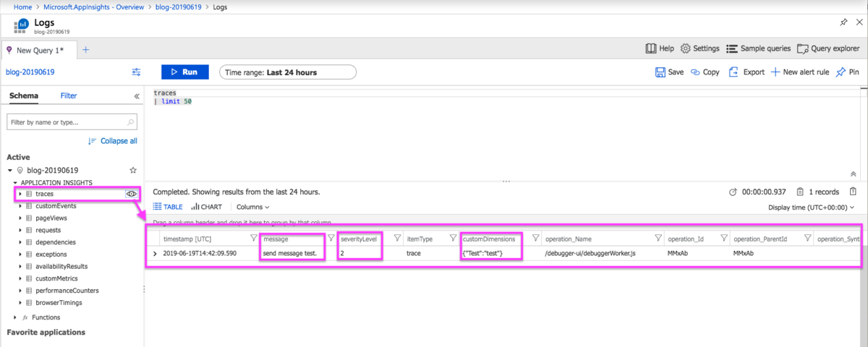This screenshot has height=347, width=868.
Task: Export the query results
Action: [746, 72]
